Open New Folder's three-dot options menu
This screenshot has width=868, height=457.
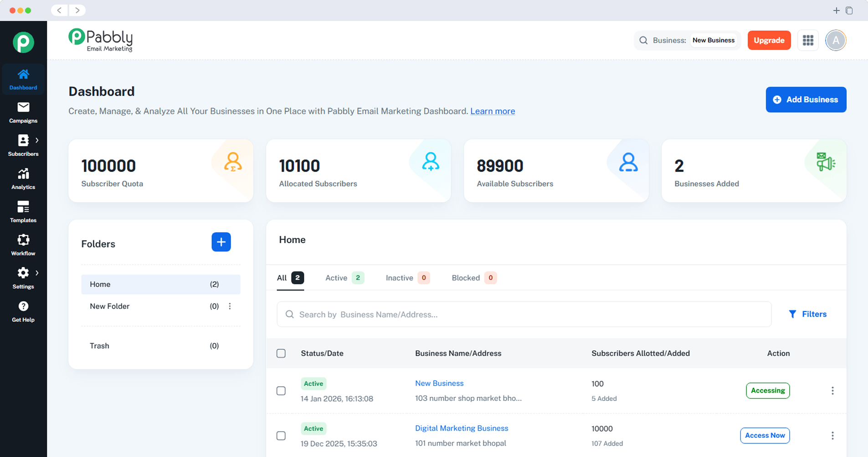[230, 306]
